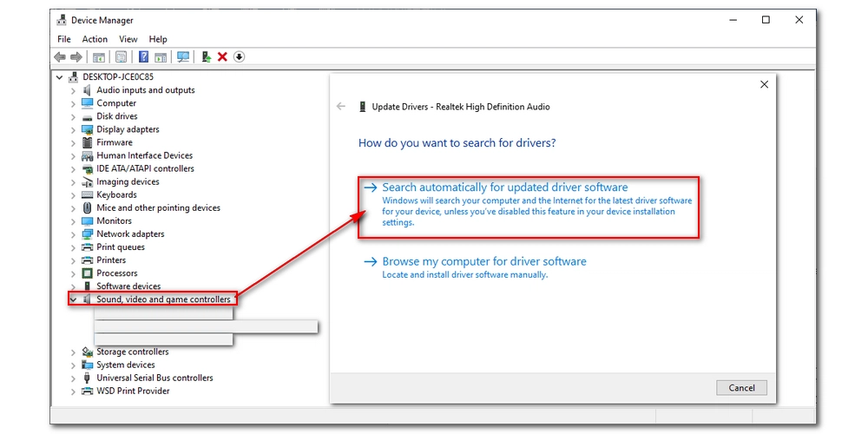Expand the Software devices chevron
868x434 pixels.
point(73,286)
